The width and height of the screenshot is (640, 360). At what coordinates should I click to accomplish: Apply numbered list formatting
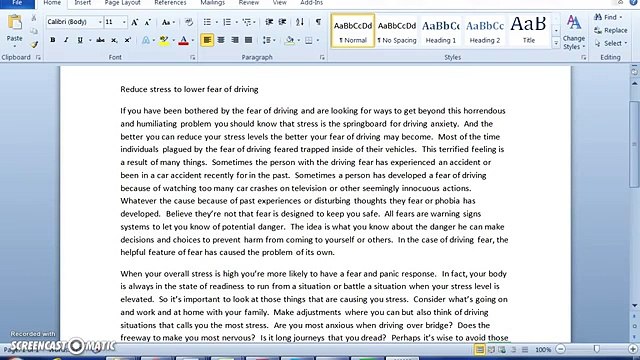[x=227, y=22]
